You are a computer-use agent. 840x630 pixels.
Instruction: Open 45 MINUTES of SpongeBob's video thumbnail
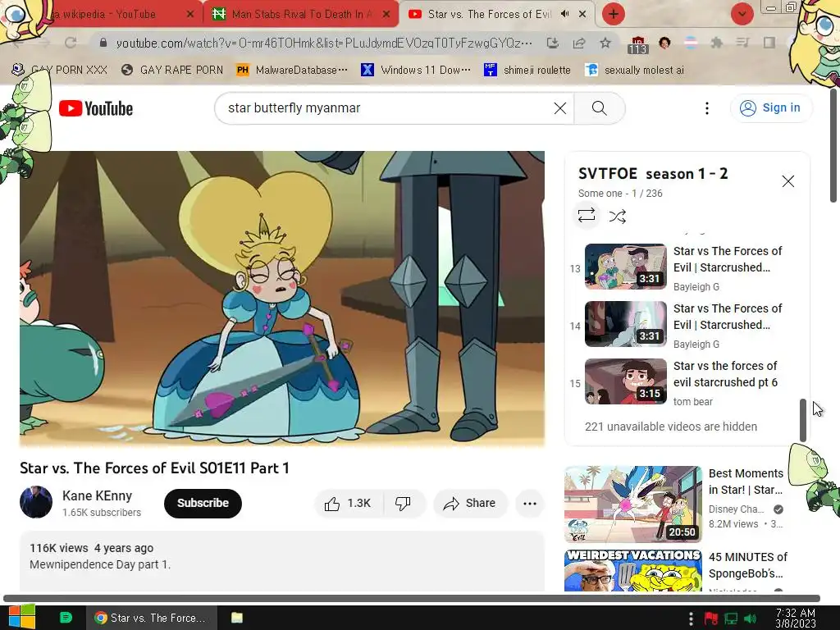[x=632, y=570]
